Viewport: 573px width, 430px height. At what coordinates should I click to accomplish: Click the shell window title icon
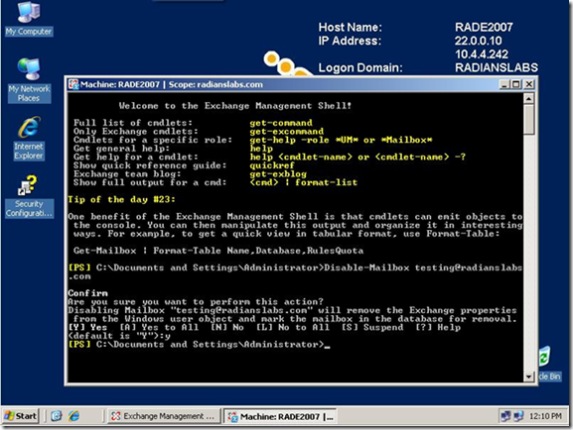pyautogui.click(x=73, y=84)
